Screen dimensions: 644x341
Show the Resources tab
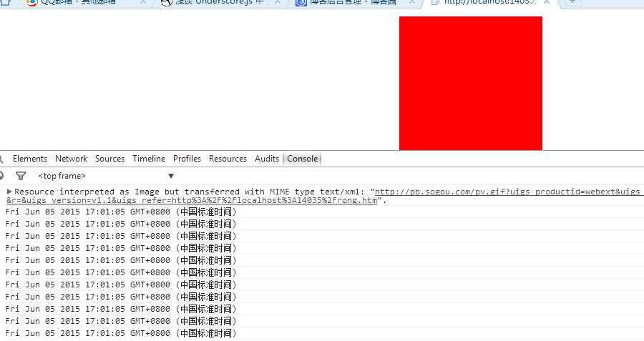point(228,159)
